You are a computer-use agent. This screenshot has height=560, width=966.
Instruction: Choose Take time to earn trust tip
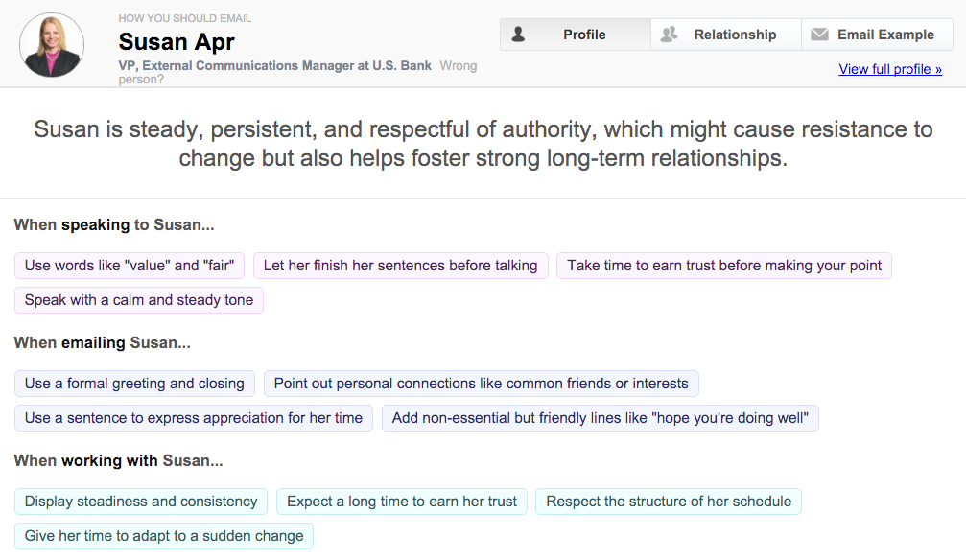[x=724, y=266]
